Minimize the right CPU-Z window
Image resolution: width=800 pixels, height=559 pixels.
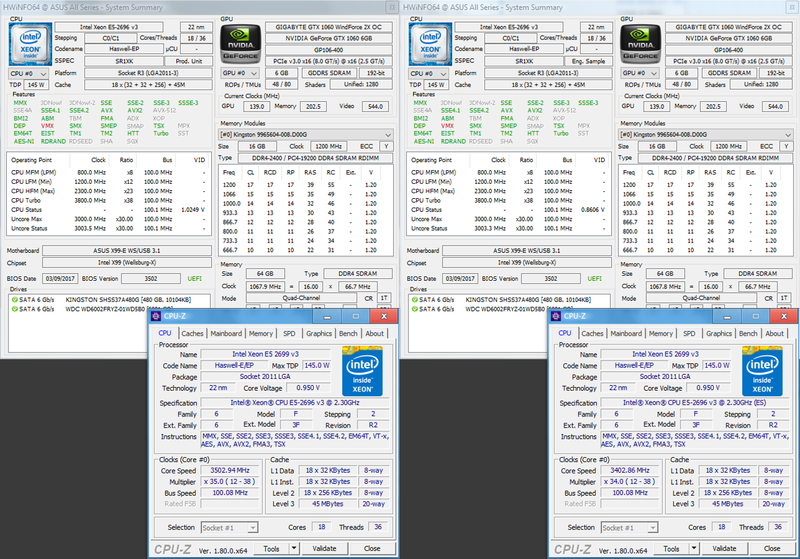(727, 316)
